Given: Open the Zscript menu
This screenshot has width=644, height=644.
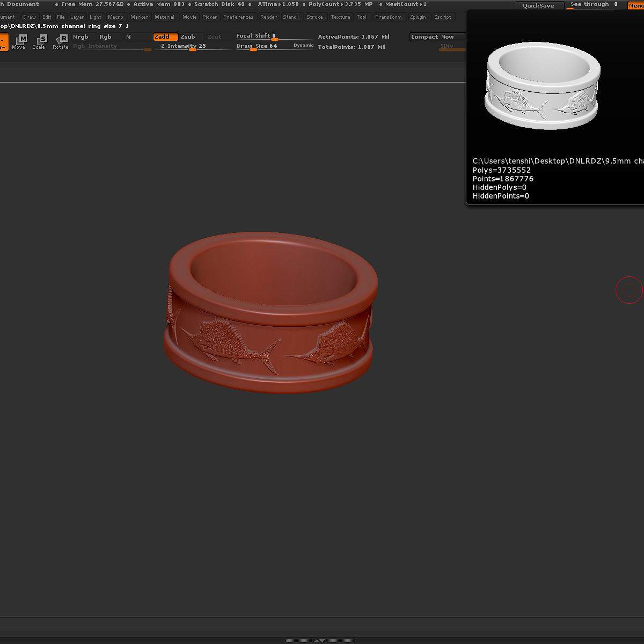Looking at the screenshot, I should coord(443,17).
